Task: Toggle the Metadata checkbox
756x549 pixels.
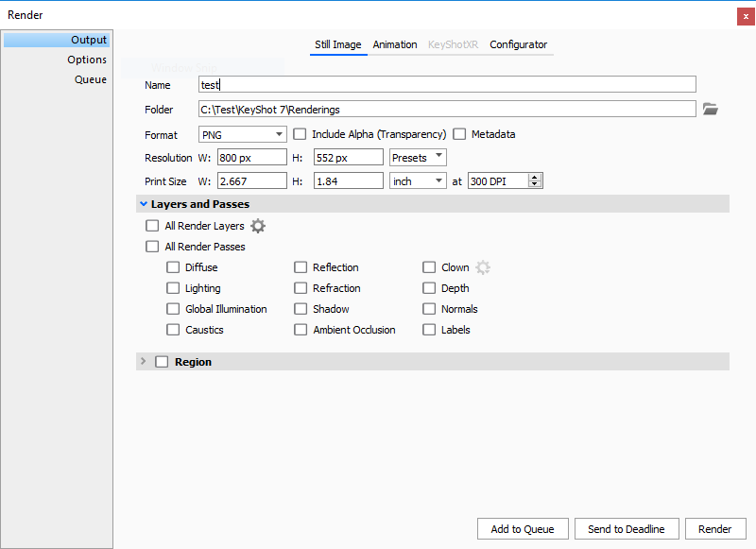Action: (459, 134)
